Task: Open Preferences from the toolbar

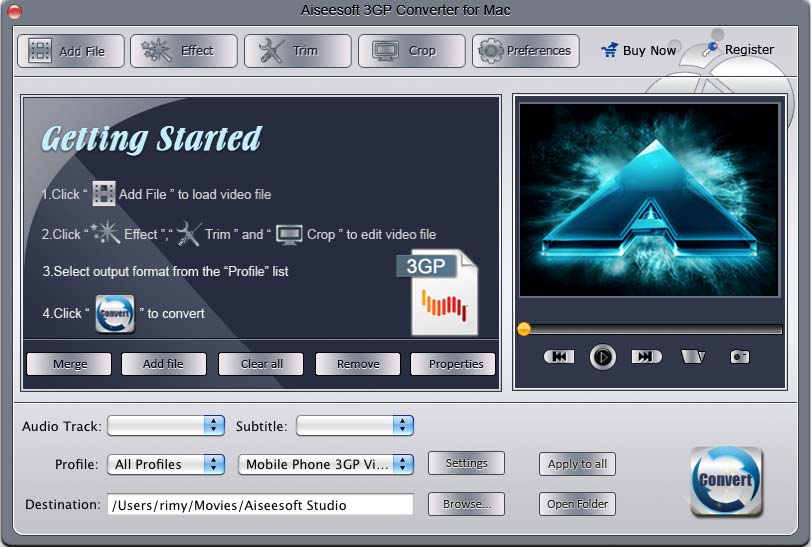Action: [525, 51]
